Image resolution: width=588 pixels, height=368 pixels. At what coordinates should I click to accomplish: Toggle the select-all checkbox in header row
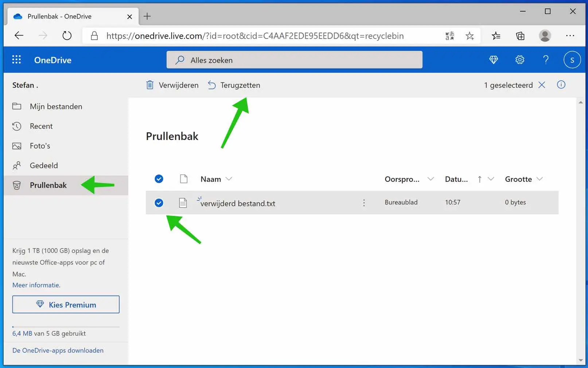(159, 179)
